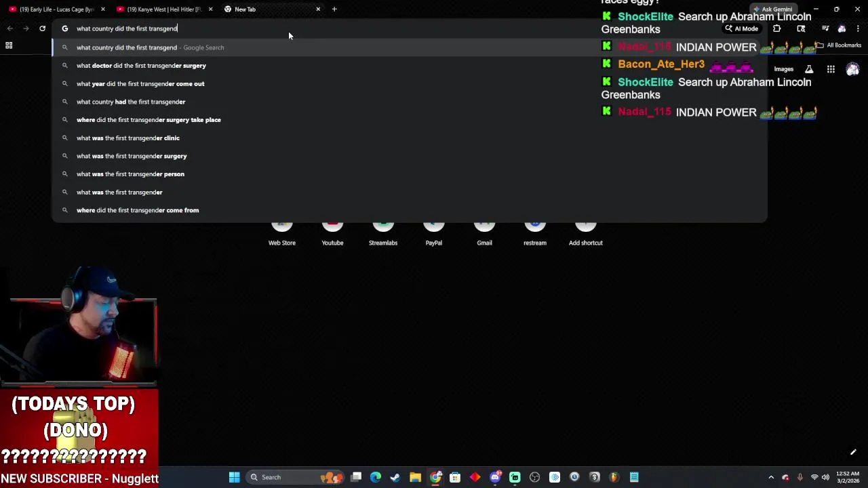The image size is (868, 488).
Task: Open File Explorer from the taskbar
Action: [x=415, y=477]
